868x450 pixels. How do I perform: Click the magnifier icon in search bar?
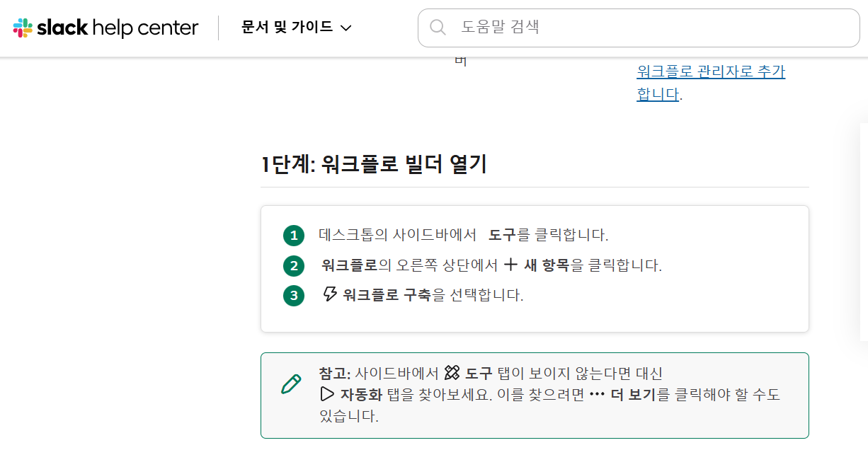point(438,28)
